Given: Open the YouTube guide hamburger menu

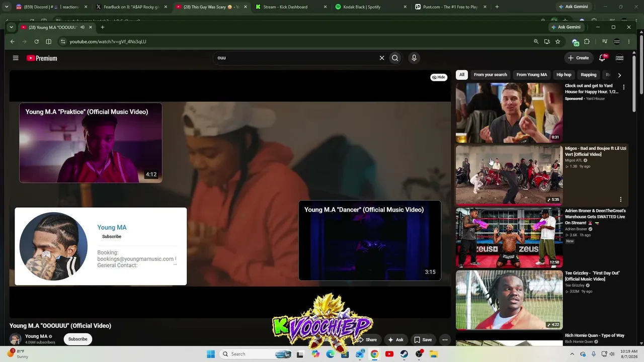Looking at the screenshot, I should pyautogui.click(x=16, y=58).
